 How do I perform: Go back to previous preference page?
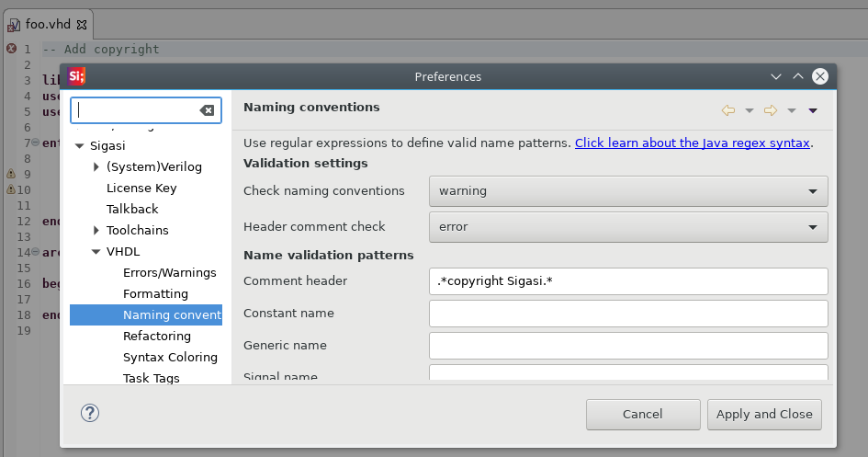click(x=728, y=110)
